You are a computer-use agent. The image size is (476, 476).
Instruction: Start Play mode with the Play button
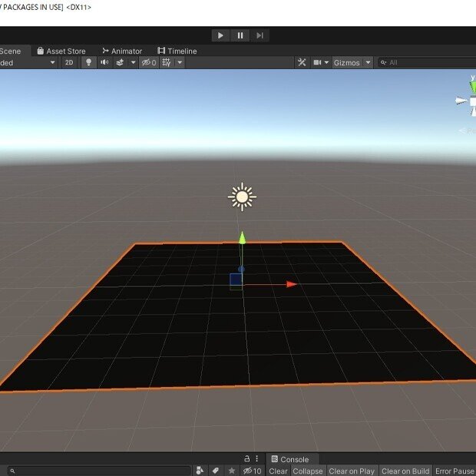220,35
